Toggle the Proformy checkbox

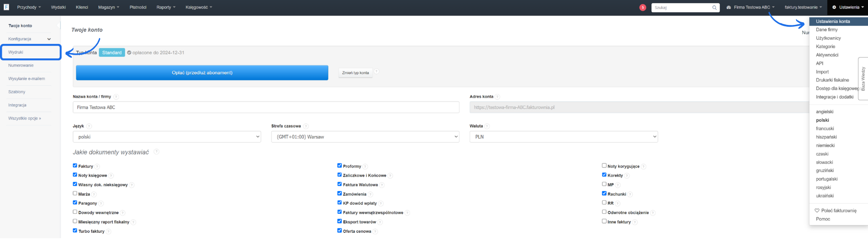pyautogui.click(x=340, y=166)
